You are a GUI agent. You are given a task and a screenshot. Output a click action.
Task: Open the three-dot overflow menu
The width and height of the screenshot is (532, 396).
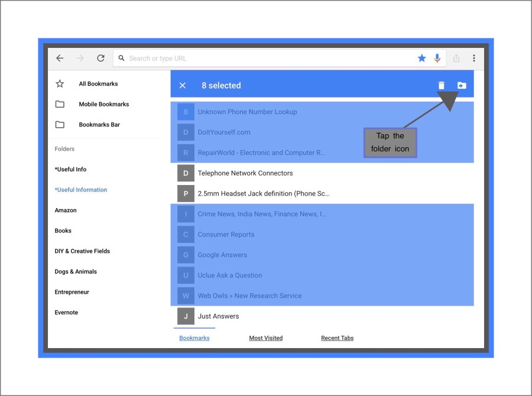point(473,59)
